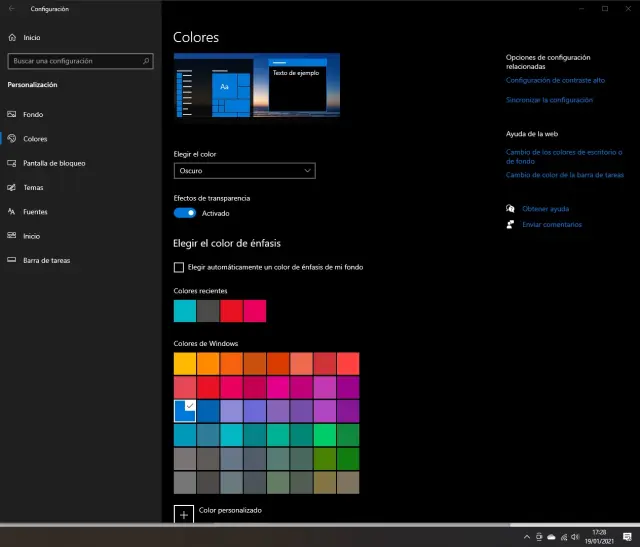This screenshot has height=547, width=640.
Task: Open Enviar comentarios link
Action: pos(551,224)
